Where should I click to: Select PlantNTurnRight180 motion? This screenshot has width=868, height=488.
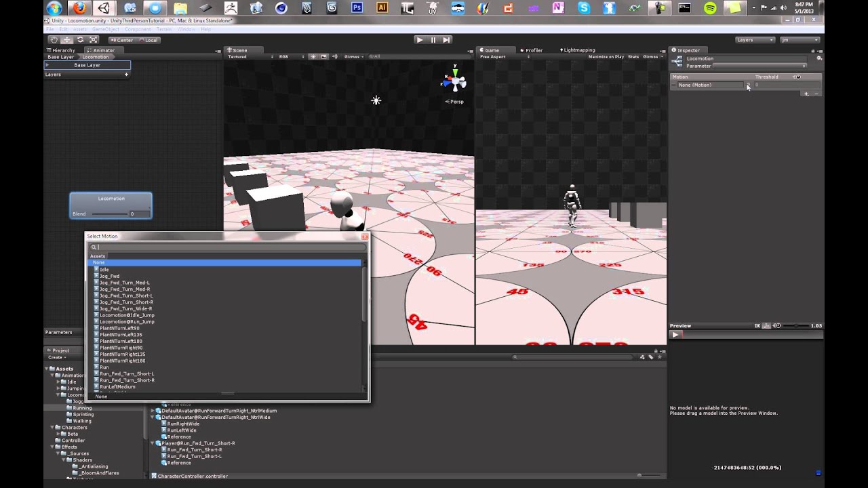[122, 361]
